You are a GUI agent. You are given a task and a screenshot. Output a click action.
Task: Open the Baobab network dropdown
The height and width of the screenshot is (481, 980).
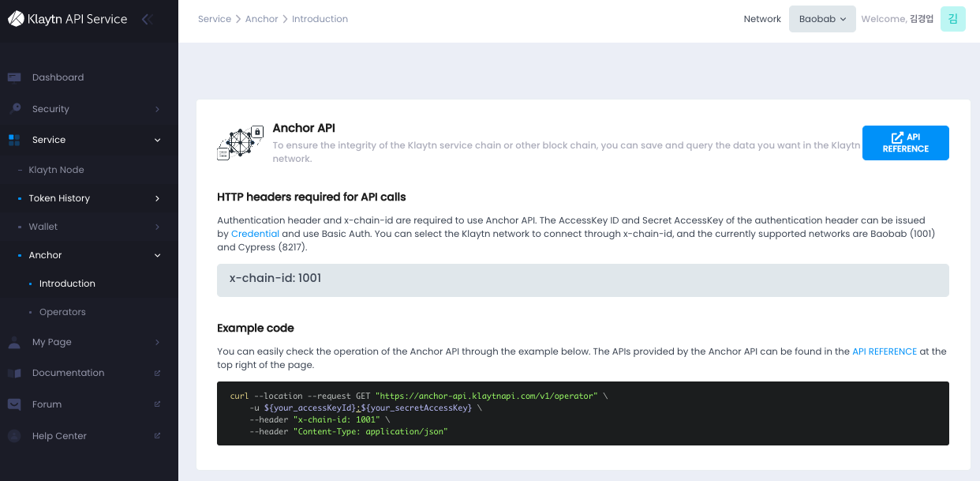point(822,19)
